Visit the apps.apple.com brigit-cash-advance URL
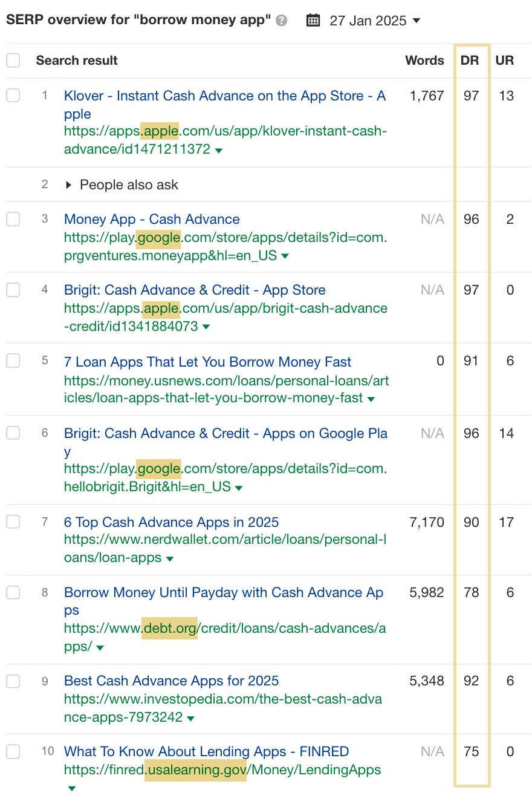 pos(225,317)
